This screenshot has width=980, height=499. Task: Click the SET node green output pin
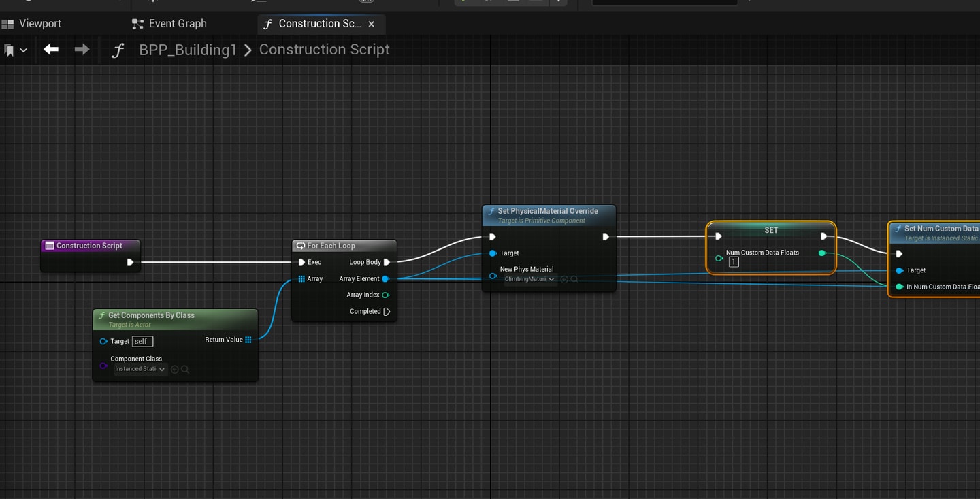coord(822,253)
